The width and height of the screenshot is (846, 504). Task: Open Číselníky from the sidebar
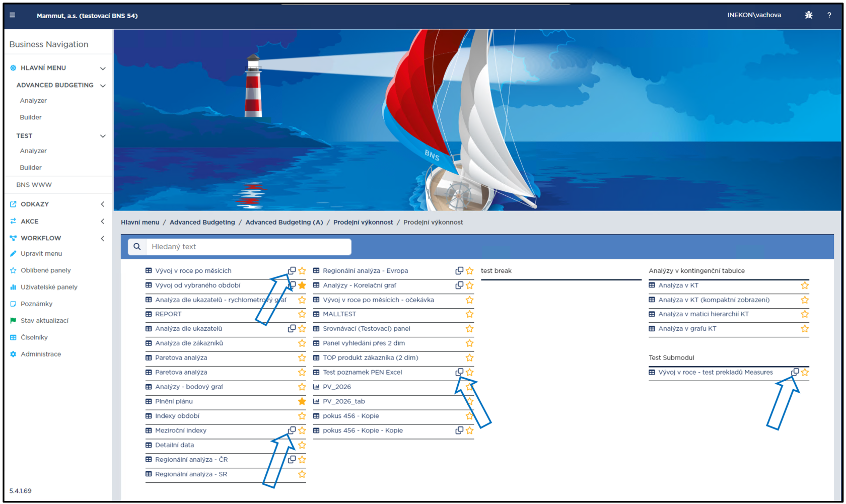pos(34,337)
